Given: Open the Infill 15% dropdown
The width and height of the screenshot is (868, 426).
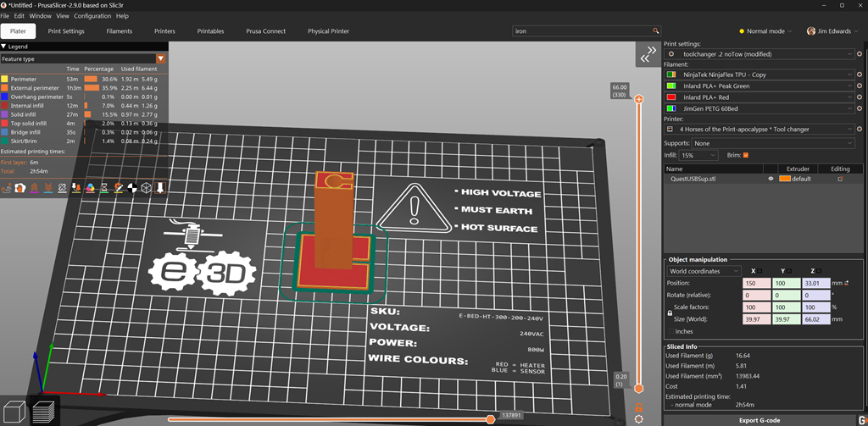Looking at the screenshot, I should (699, 156).
